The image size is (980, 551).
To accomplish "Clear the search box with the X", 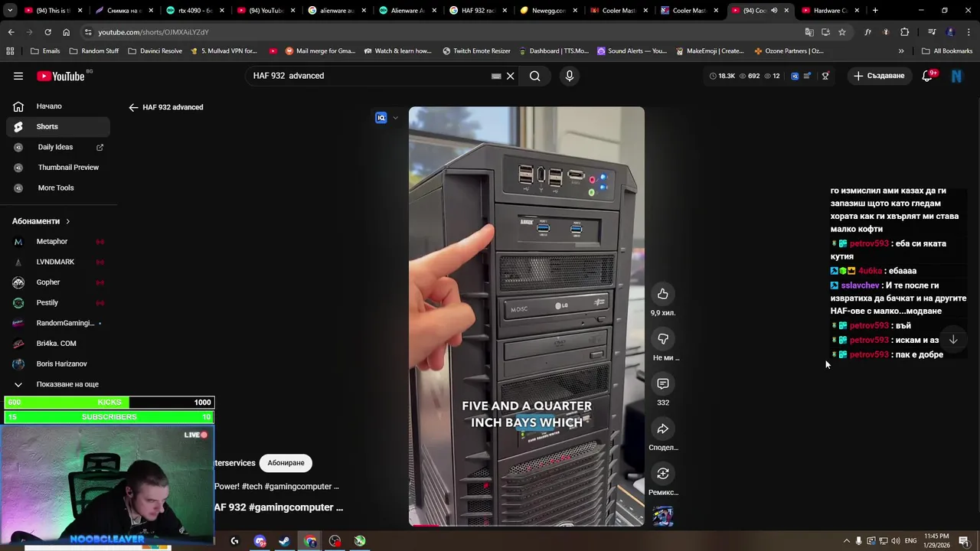I will click(x=510, y=76).
